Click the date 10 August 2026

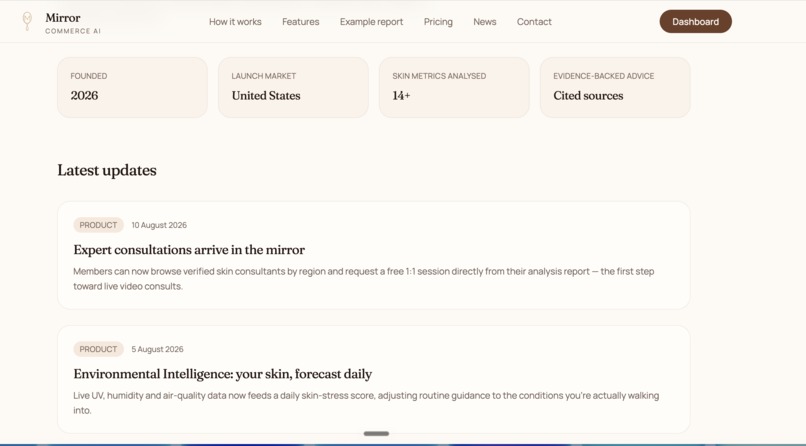click(159, 225)
